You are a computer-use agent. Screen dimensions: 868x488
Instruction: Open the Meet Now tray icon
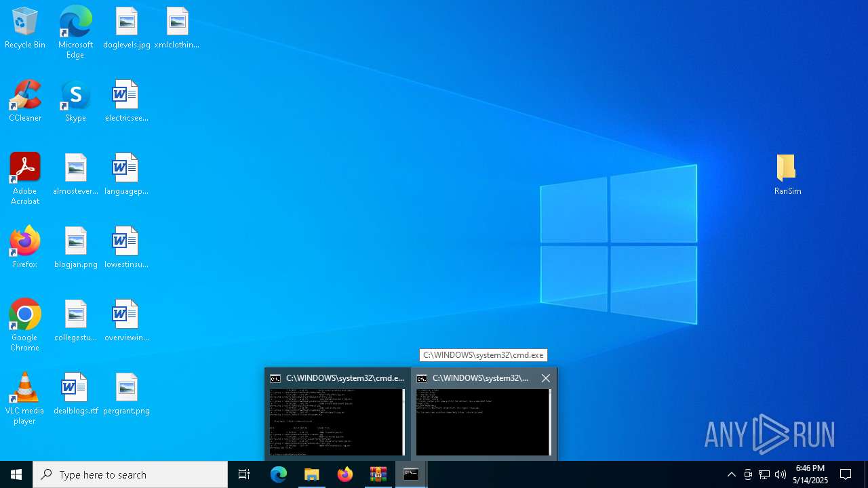[x=747, y=474]
